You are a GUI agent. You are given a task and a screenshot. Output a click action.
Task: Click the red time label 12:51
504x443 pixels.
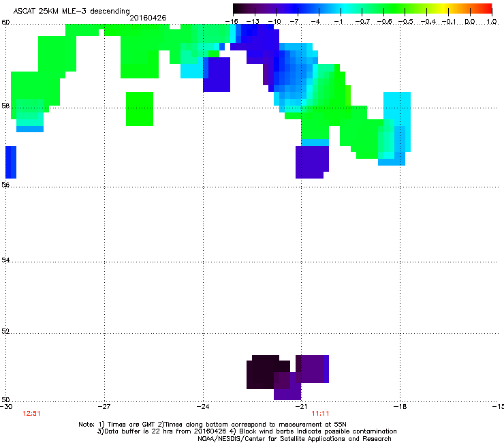pos(31,414)
